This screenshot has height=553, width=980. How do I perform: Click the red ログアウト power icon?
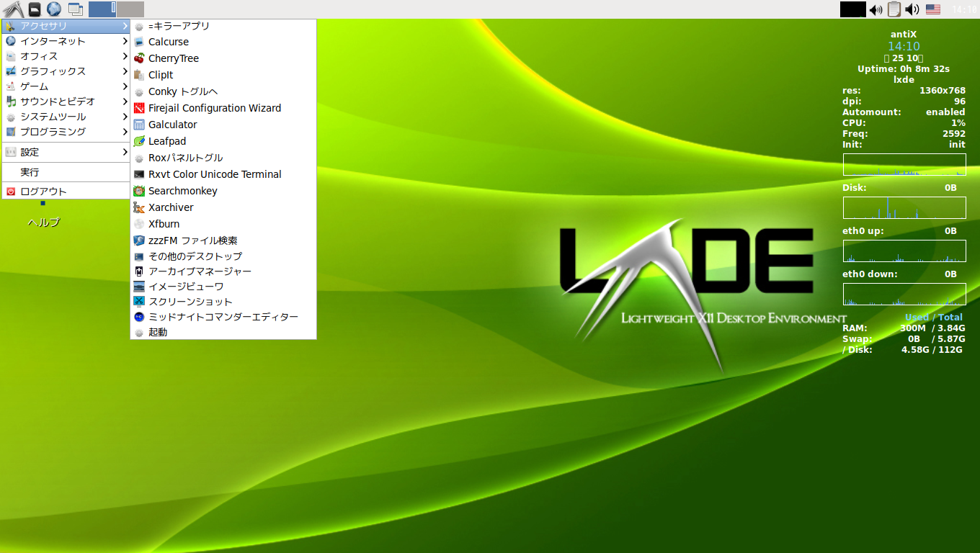click(x=11, y=192)
